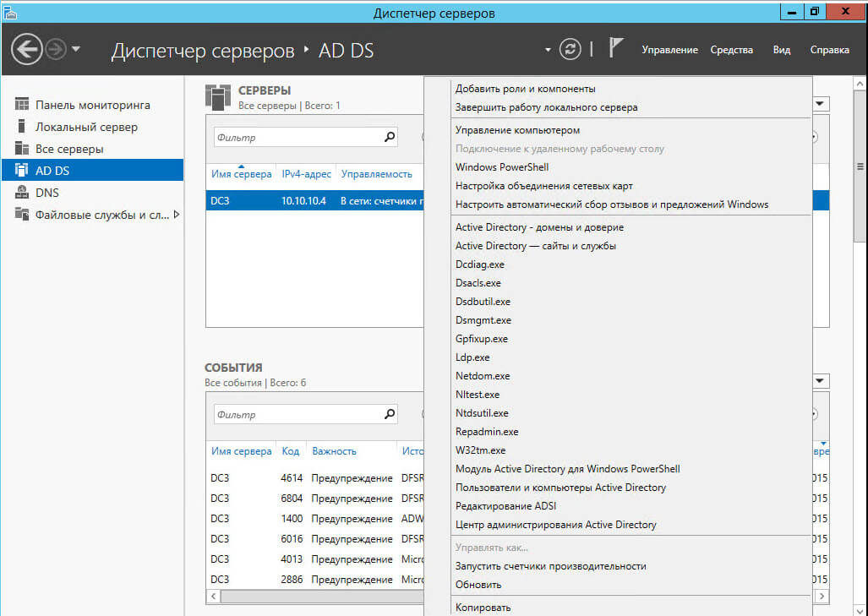The height and width of the screenshot is (616, 868).
Task: Open the Вид menu
Action: coord(781,50)
